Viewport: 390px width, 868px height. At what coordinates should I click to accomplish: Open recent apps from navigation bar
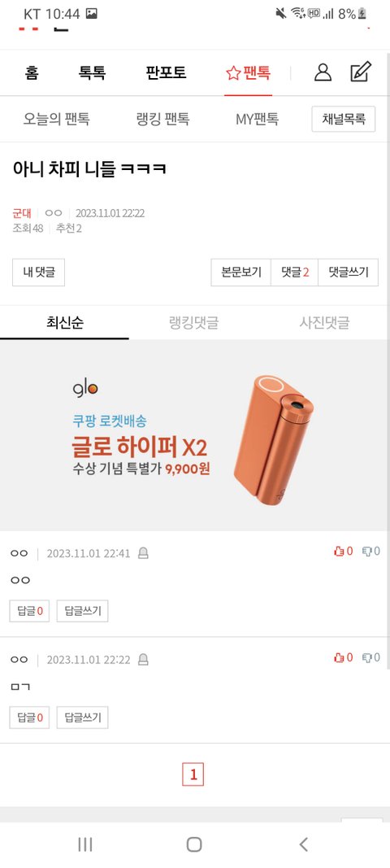(85, 844)
